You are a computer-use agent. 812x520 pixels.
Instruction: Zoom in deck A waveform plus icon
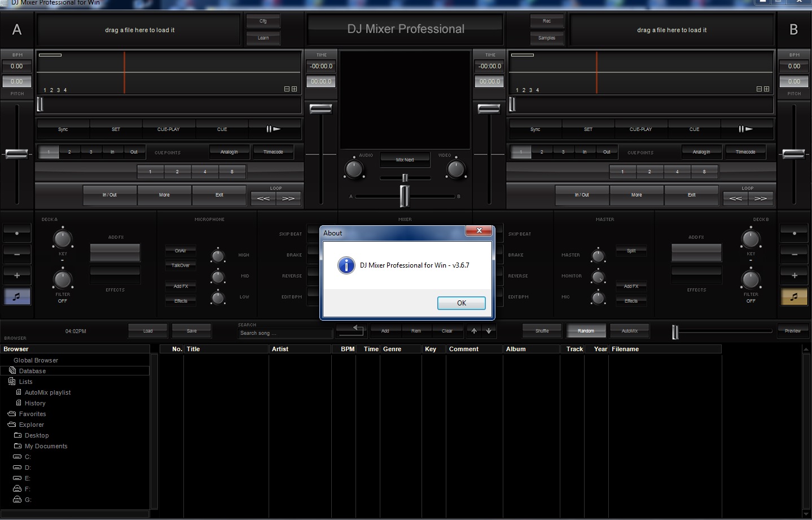point(294,89)
